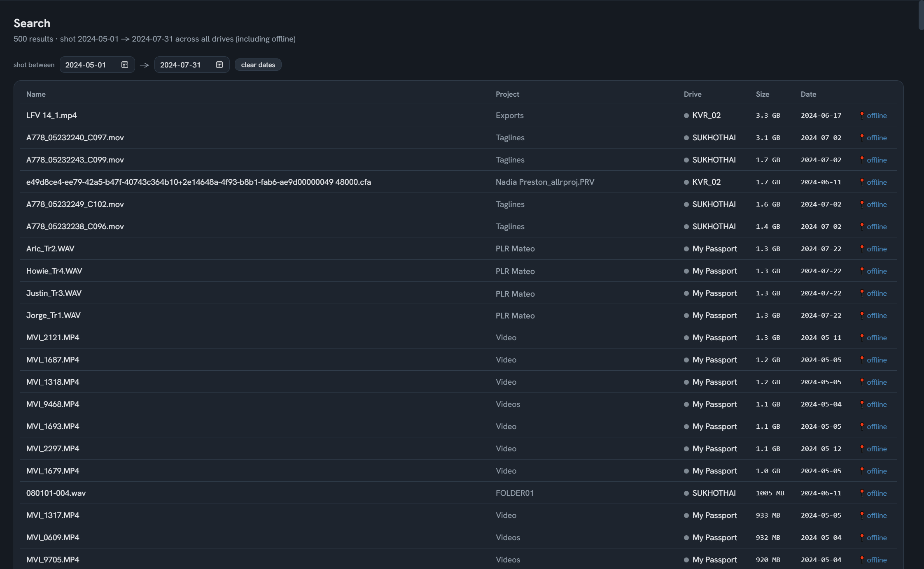The image size is (924, 569).
Task: Click offline pin icon for MVI_1318.MP4
Action: 862,382
